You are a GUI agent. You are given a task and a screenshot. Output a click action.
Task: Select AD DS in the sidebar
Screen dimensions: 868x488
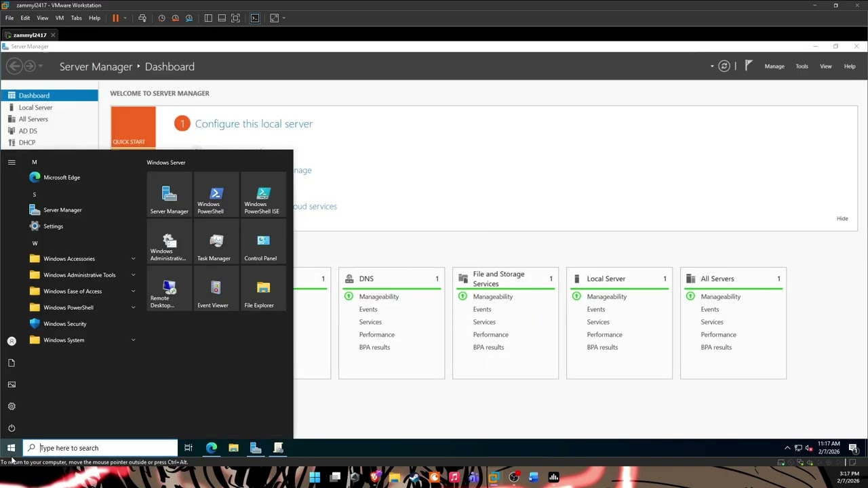pos(49,131)
